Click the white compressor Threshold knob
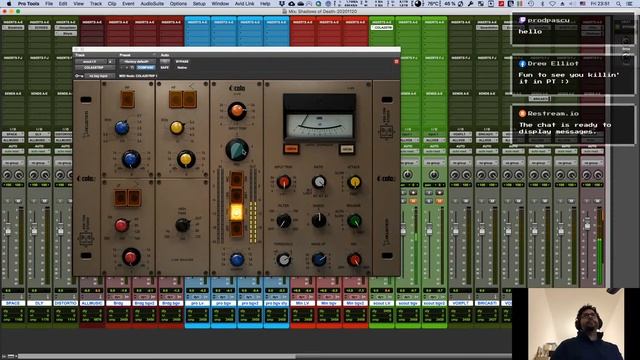Viewport: 640px width, 360px height. coord(284,260)
